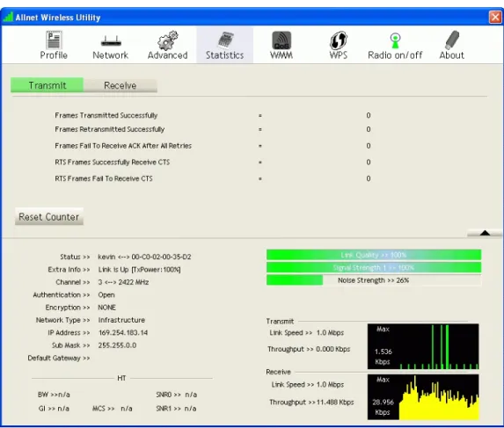
Task: Switch to the Transmit tab
Action: pyautogui.click(x=47, y=85)
